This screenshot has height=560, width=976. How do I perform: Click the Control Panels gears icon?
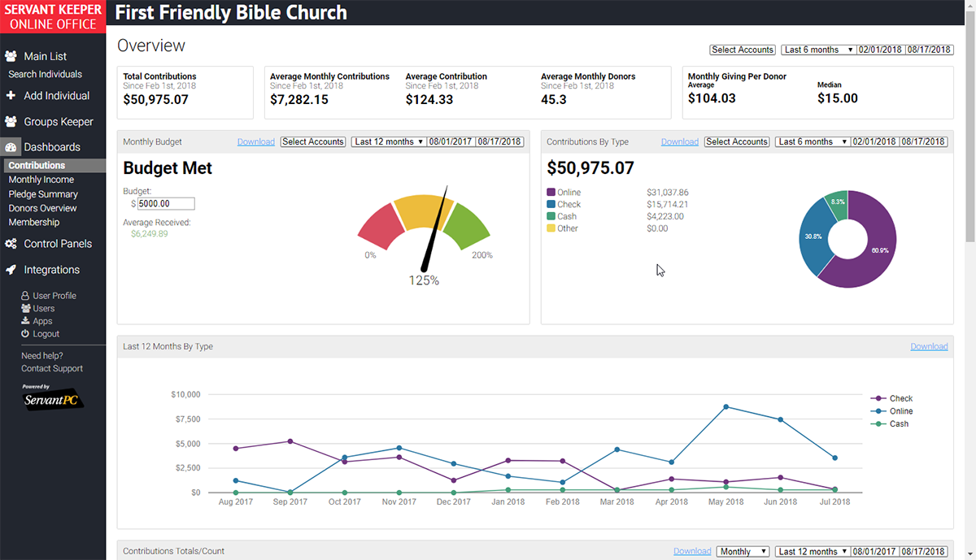(11, 244)
